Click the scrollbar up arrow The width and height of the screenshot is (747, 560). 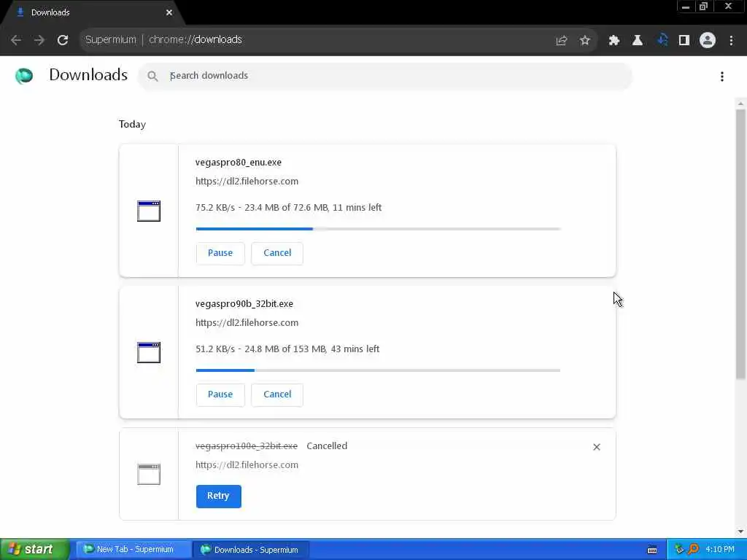tap(740, 104)
